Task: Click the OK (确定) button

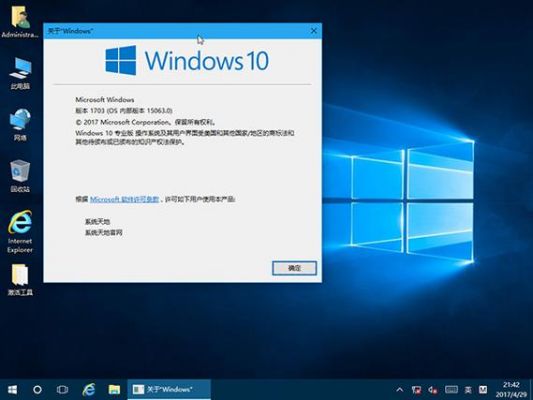Action: pyautogui.click(x=294, y=268)
